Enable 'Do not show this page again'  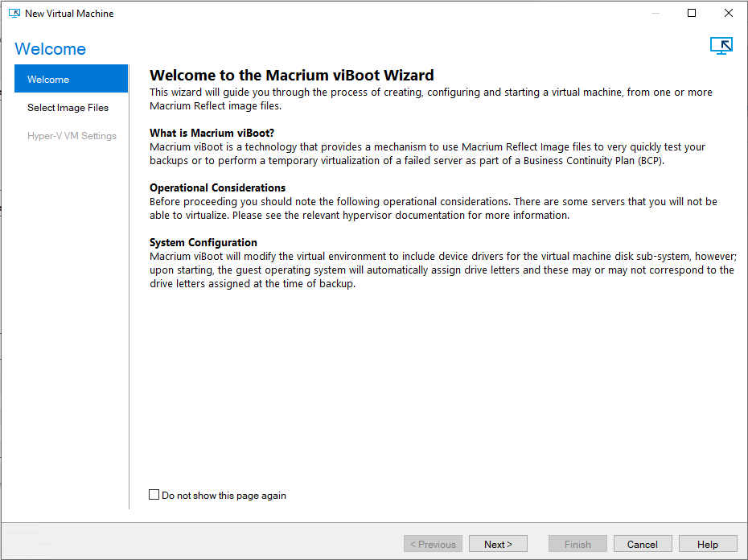click(154, 495)
